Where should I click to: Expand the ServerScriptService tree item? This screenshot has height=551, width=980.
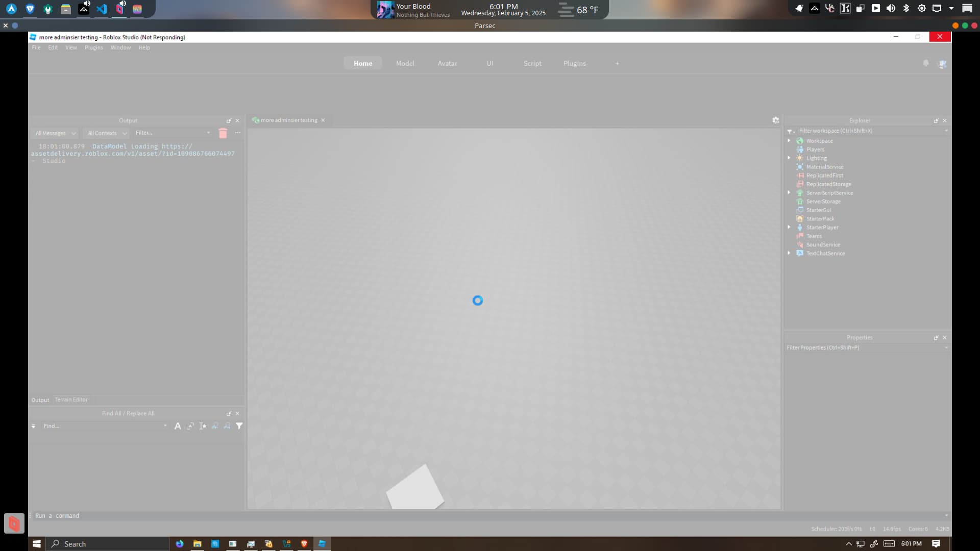[x=790, y=192]
